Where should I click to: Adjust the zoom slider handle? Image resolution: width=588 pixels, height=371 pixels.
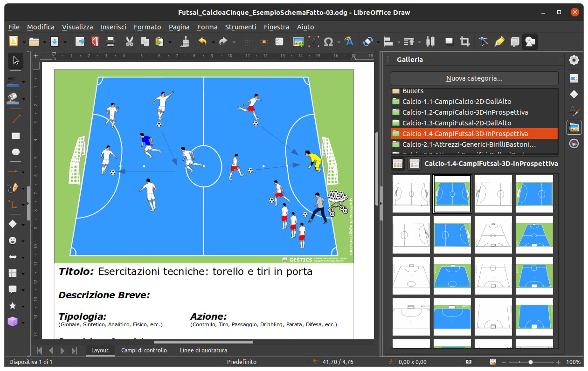[531, 362]
